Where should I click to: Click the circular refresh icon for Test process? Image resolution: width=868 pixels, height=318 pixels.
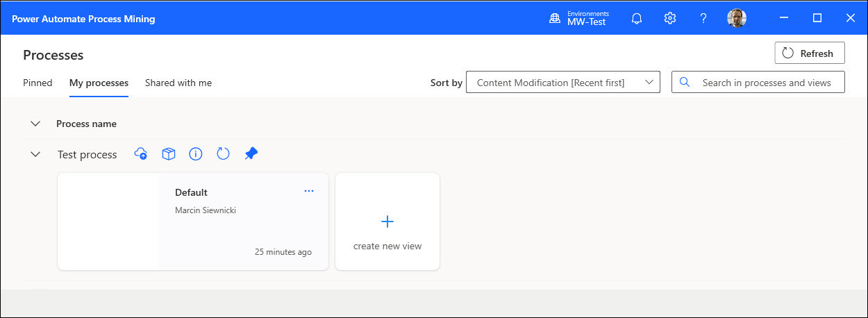click(x=223, y=154)
